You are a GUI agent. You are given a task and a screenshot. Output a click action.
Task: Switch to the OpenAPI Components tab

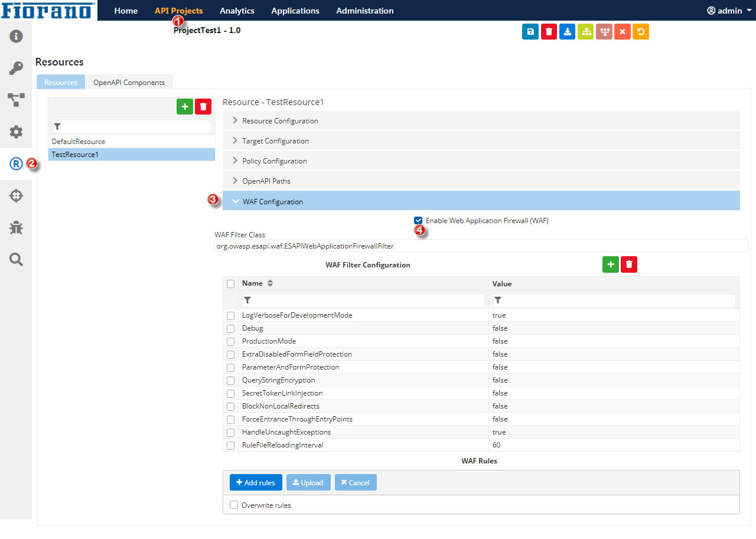(x=129, y=83)
